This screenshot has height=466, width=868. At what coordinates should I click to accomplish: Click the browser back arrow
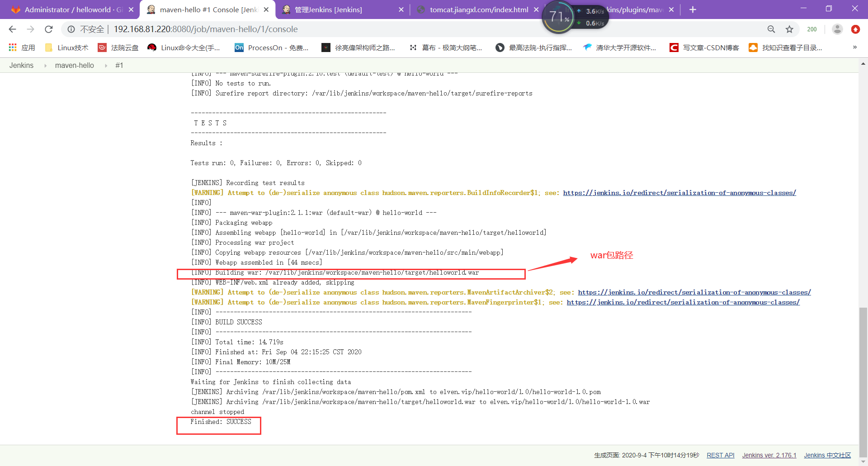(x=12, y=29)
